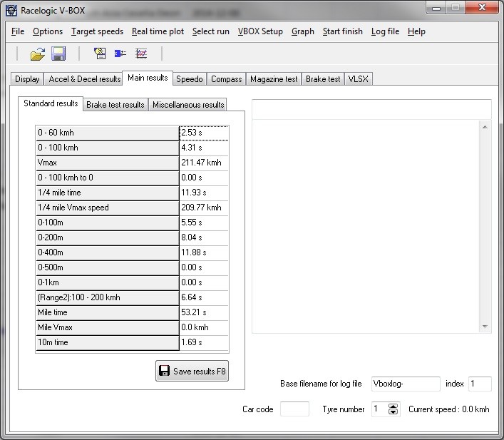
Task: Click the graph chart toolbar icon
Action: (x=141, y=53)
